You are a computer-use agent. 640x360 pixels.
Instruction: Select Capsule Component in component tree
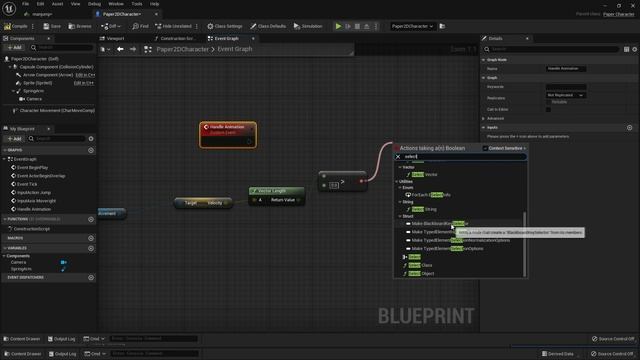[56, 67]
